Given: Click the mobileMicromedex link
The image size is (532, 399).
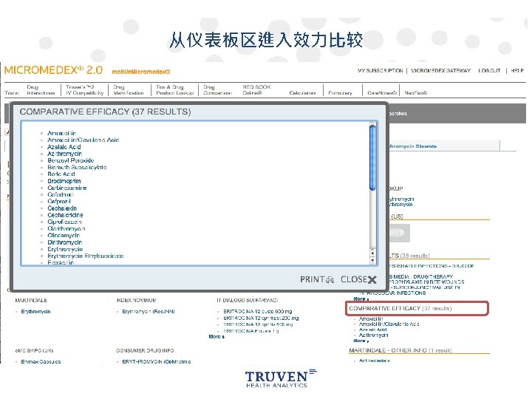Looking at the screenshot, I should pos(141,72).
